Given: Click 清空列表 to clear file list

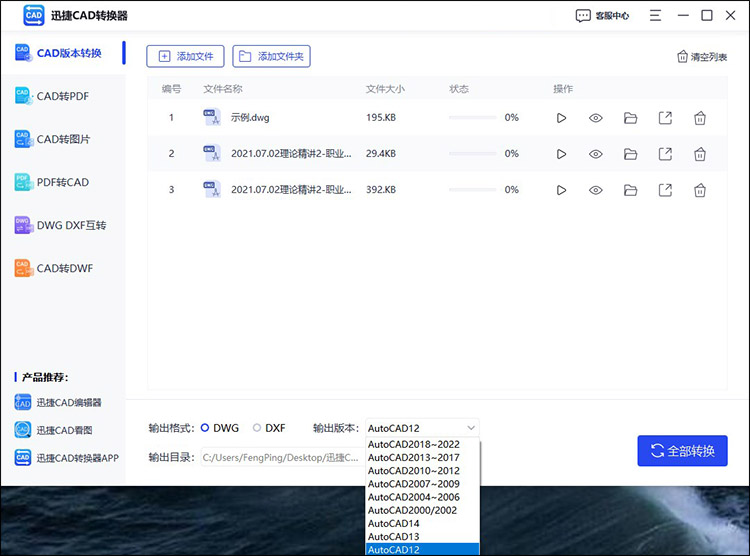Looking at the screenshot, I should pos(702,57).
